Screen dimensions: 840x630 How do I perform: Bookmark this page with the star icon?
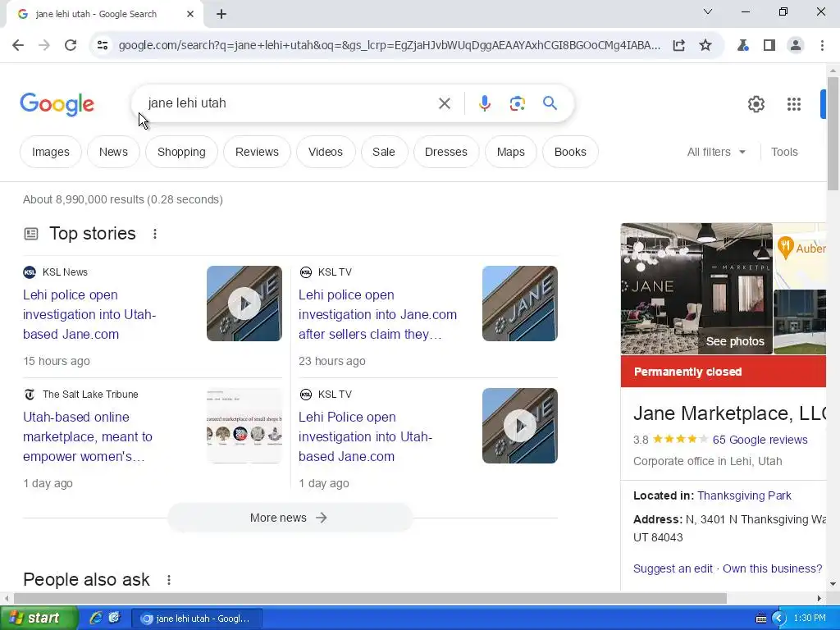[x=705, y=45]
